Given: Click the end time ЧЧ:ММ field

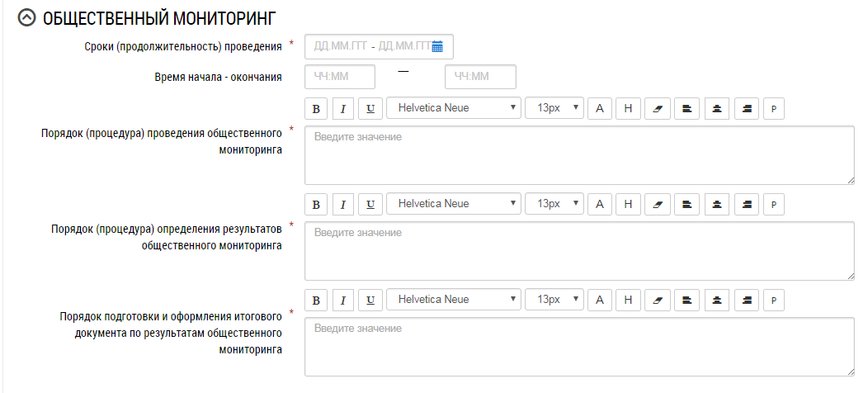Looking at the screenshot, I should click(x=480, y=77).
